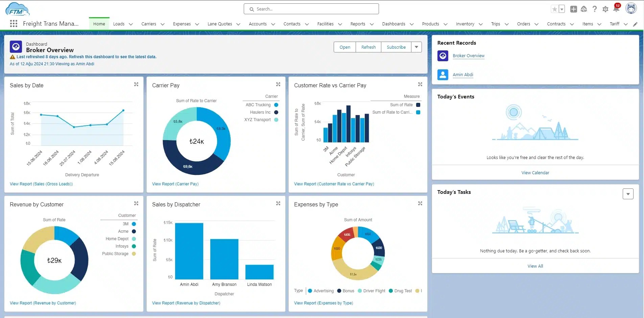Click the Trailhead learning icon
The image size is (644, 318).
click(x=584, y=9)
